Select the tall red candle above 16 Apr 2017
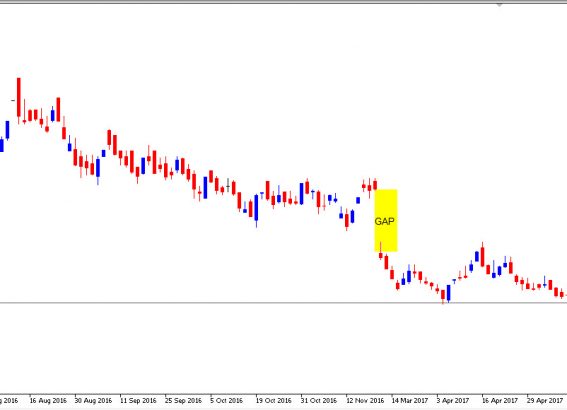Image resolution: width=567 pixels, height=410 pixels. coord(482,256)
